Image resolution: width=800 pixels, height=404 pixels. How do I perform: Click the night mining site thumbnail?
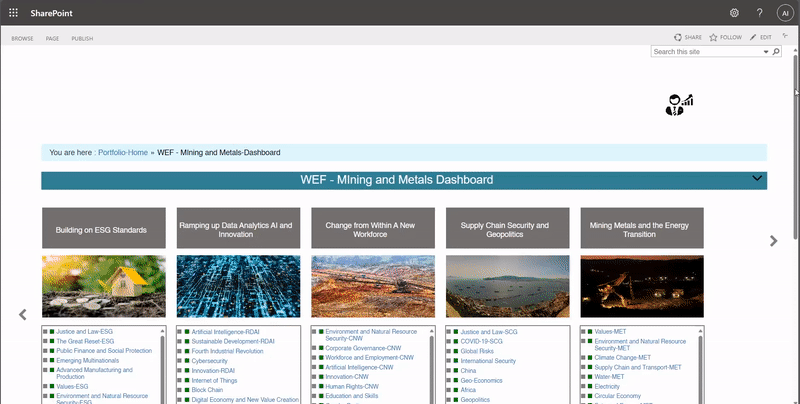(x=642, y=287)
